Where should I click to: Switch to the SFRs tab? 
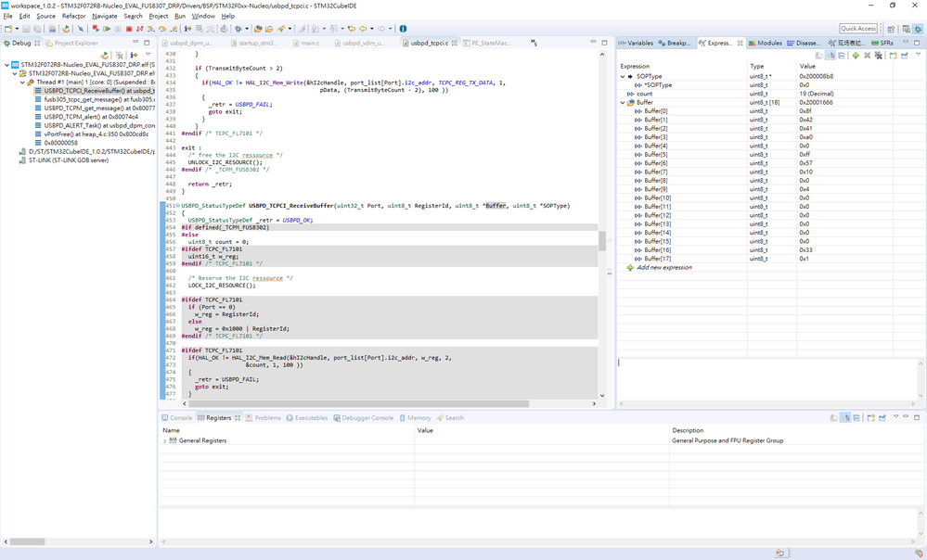pyautogui.click(x=882, y=44)
